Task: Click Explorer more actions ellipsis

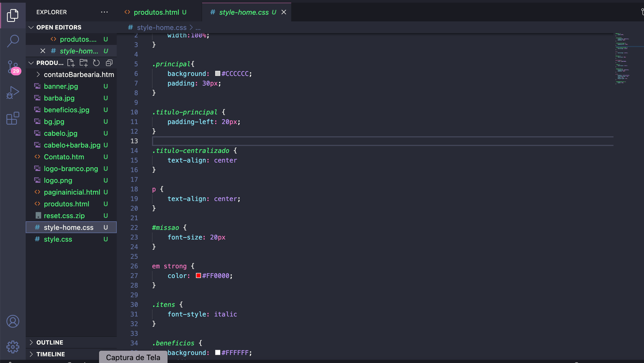Action: click(x=104, y=12)
